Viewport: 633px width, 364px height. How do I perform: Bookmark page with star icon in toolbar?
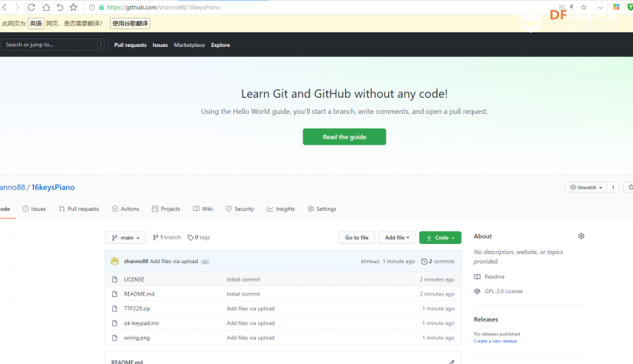tap(73, 7)
